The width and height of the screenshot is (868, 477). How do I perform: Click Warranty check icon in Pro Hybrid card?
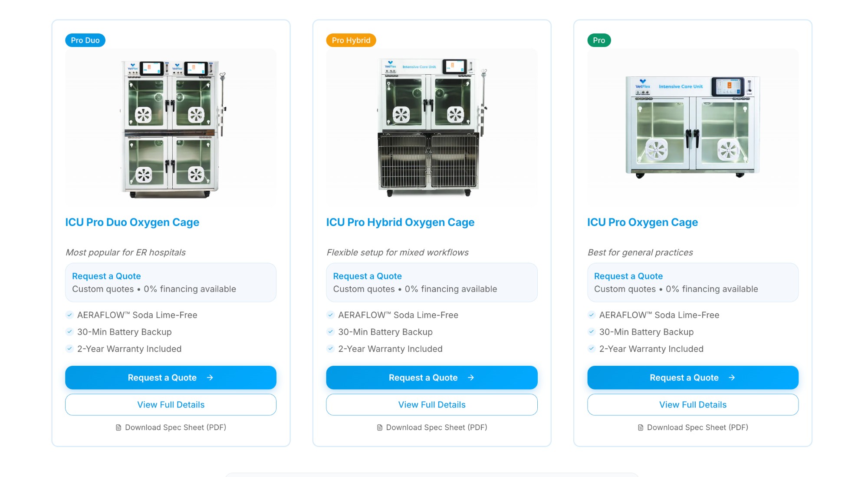[330, 349]
